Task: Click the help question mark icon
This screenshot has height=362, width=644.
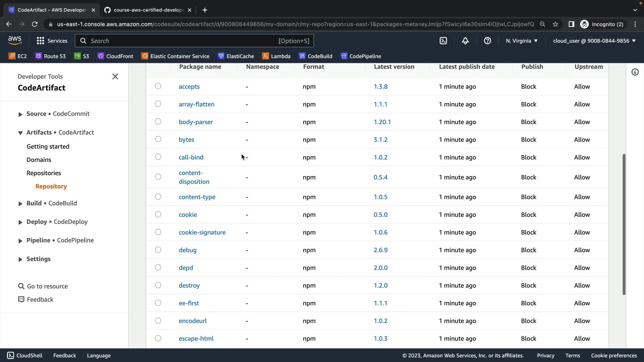Action: tap(487, 41)
